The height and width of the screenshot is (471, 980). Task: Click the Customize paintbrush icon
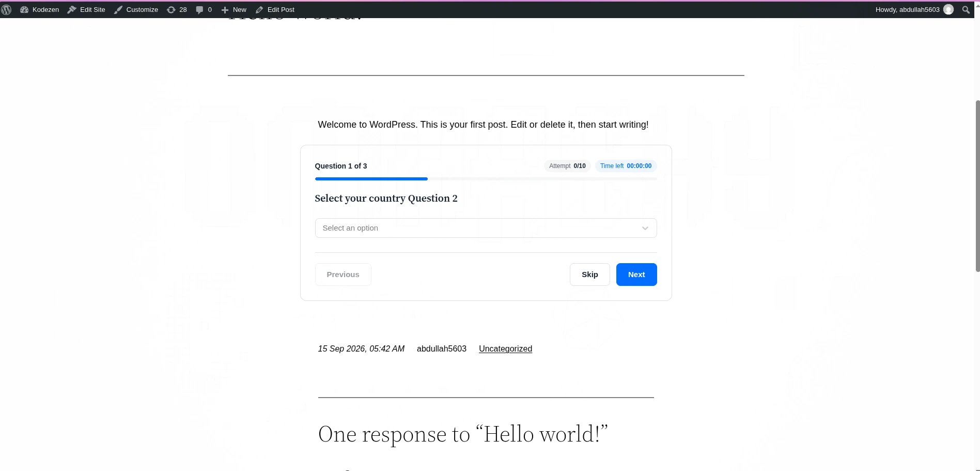coord(118,10)
